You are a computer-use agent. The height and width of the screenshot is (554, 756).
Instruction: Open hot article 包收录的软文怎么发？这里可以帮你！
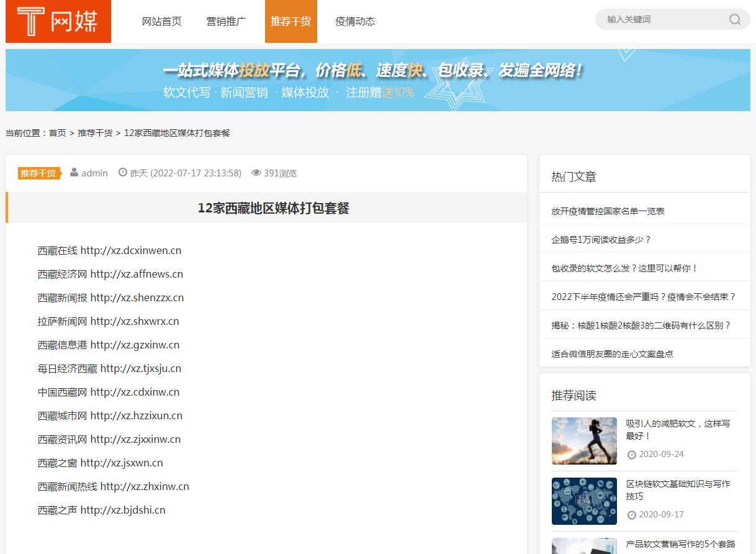[625, 268]
